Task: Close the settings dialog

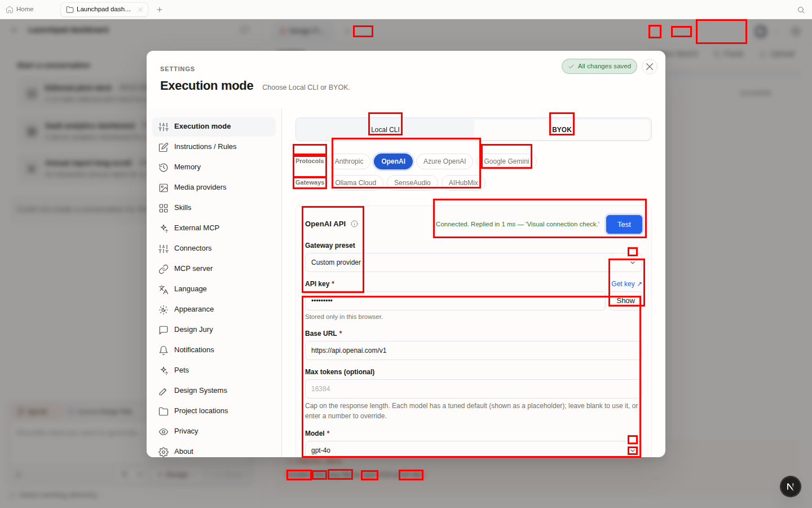Action: point(650,67)
